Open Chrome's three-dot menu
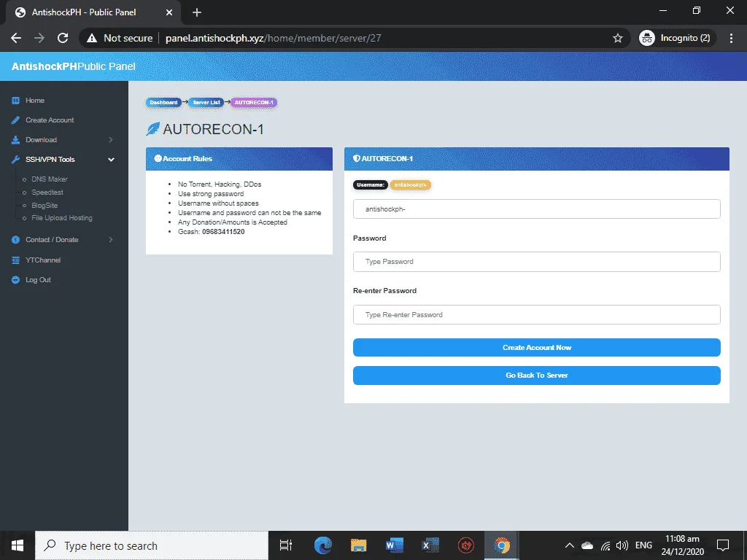Screen dimensions: 747x560 click(x=731, y=38)
